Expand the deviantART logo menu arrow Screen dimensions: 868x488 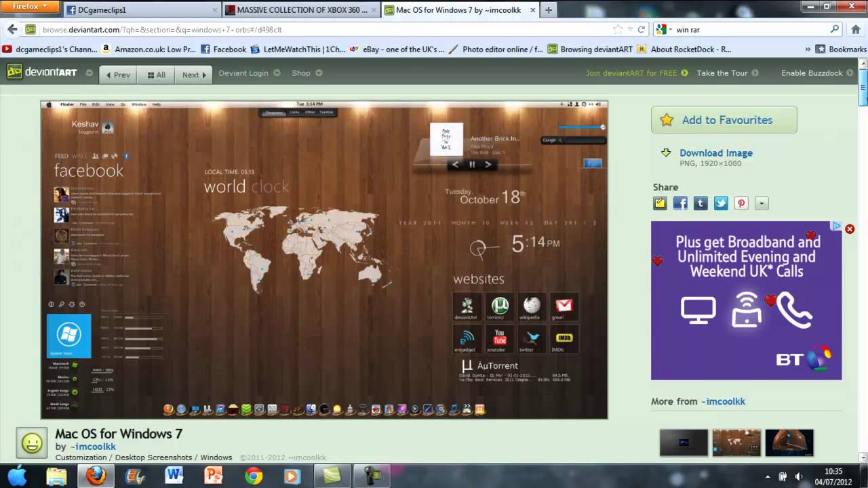coord(89,73)
